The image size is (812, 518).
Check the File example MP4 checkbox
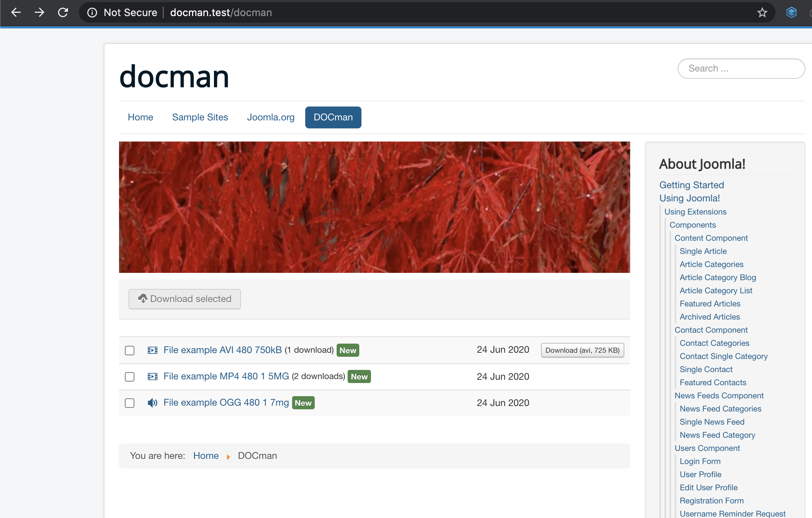[130, 377]
